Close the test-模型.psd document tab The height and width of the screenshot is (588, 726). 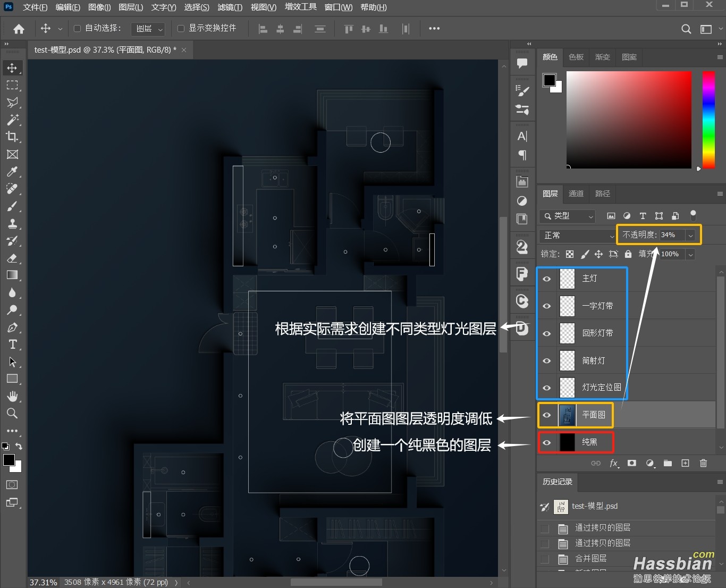click(x=184, y=50)
